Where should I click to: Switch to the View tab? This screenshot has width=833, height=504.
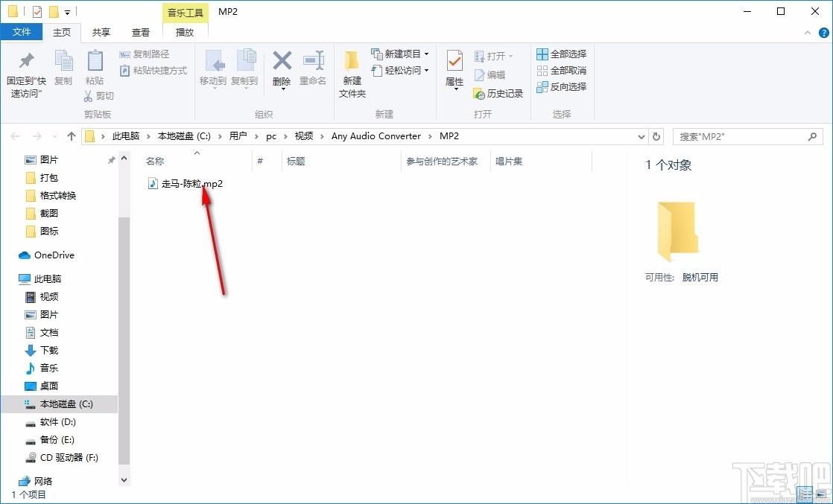tap(141, 33)
